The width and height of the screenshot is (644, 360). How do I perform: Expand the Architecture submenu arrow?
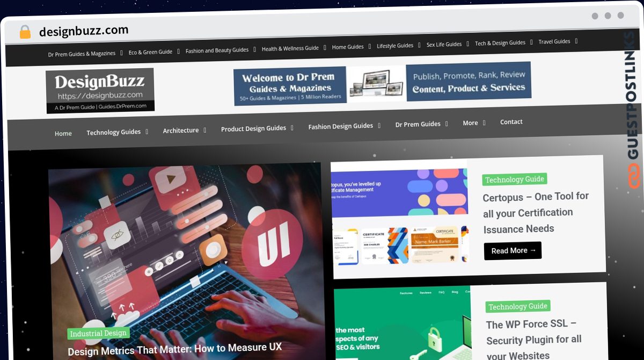[x=204, y=129]
